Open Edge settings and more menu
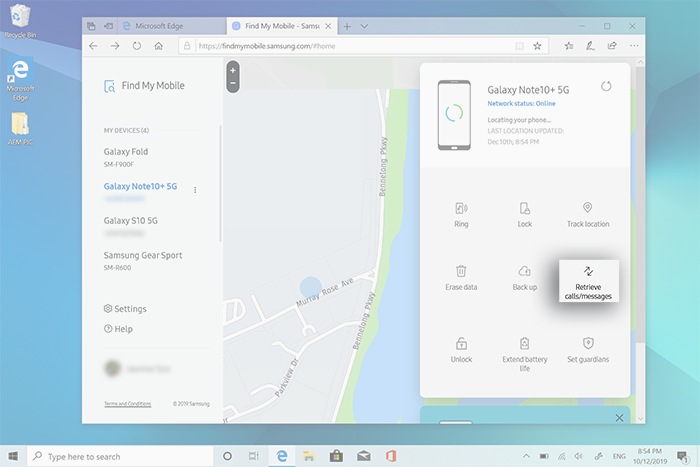 [x=634, y=46]
